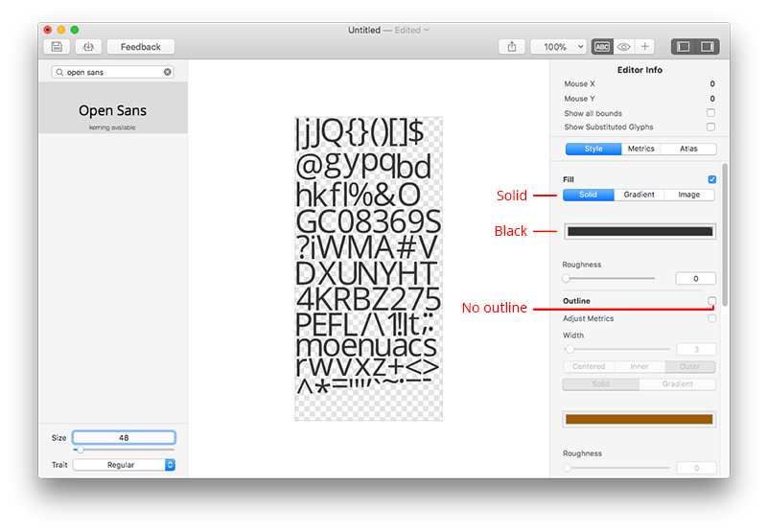Viewport: 767px width, 532px height.
Task: Select the ABC glyph view mode
Action: pyautogui.click(x=602, y=46)
